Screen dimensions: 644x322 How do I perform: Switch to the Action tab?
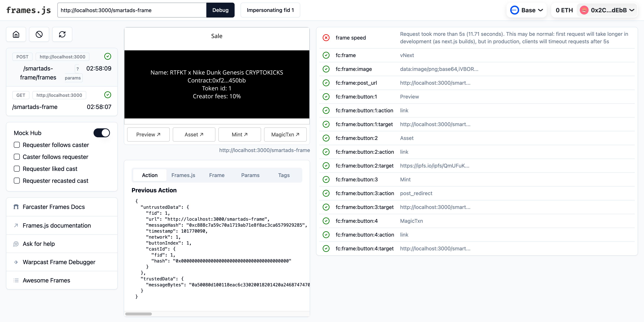150,175
